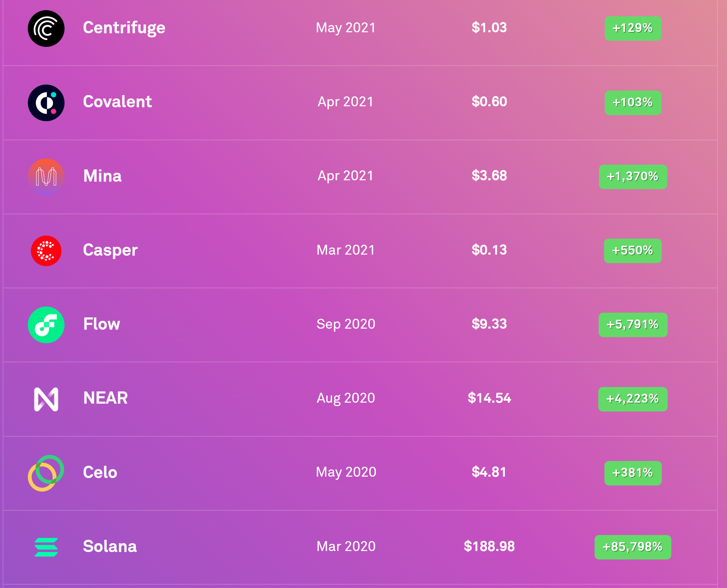Select the Celo rings logo
Image resolution: width=727 pixels, height=588 pixels.
[x=46, y=473]
